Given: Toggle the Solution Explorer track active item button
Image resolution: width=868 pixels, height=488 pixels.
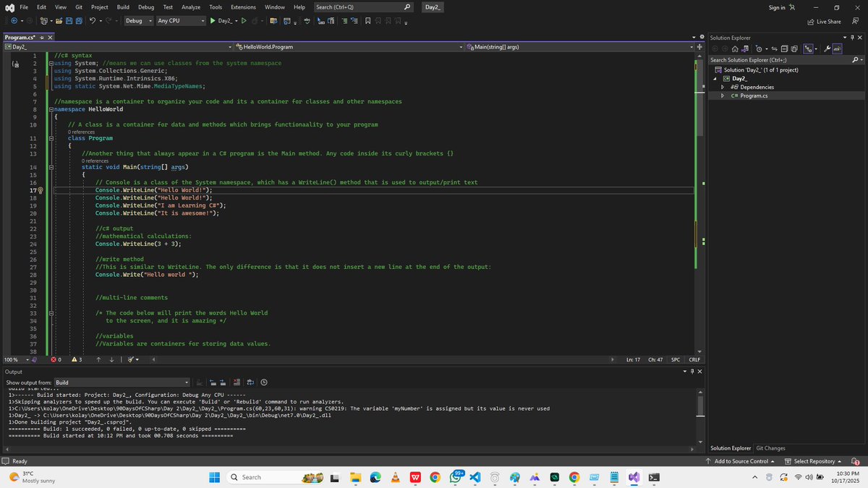Looking at the screenshot, I should tap(808, 49).
